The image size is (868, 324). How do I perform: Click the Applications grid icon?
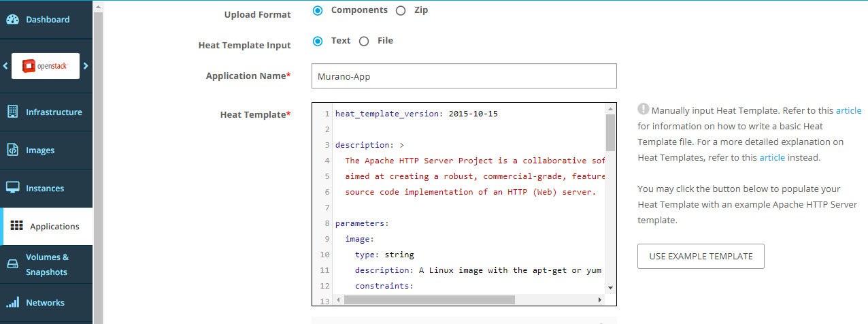(x=17, y=227)
